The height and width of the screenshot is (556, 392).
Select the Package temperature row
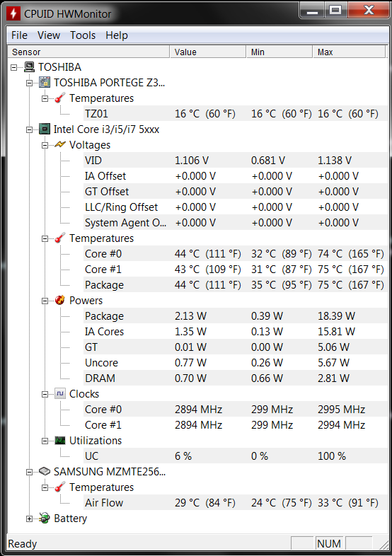click(234, 285)
